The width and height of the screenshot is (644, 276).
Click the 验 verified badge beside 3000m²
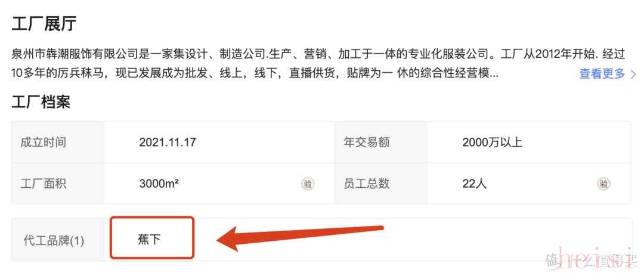307,184
